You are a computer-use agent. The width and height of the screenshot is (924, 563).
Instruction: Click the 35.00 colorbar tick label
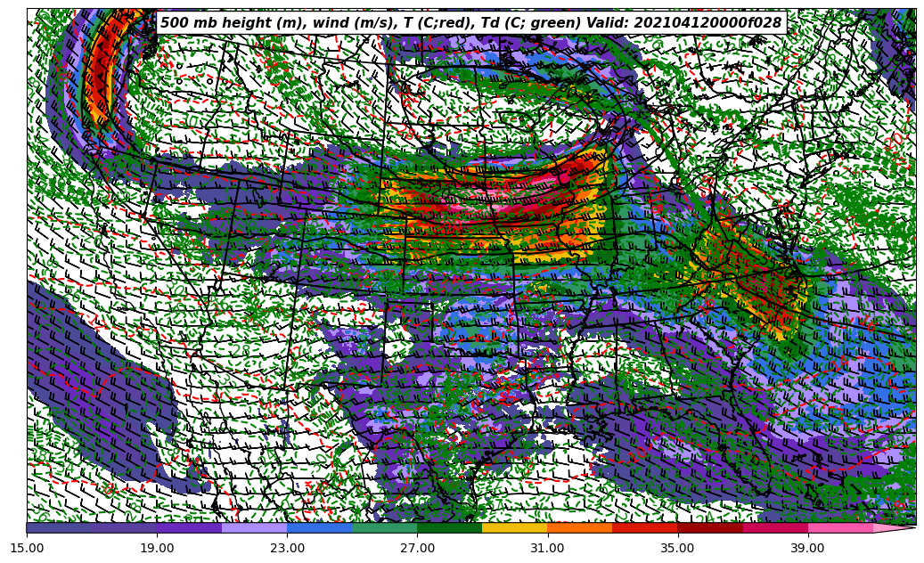(678, 548)
